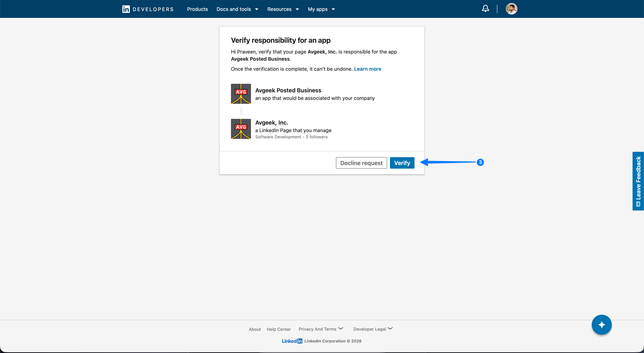Image resolution: width=644 pixels, height=353 pixels.
Task: Open the sparkle assistant floating button
Action: (x=601, y=325)
